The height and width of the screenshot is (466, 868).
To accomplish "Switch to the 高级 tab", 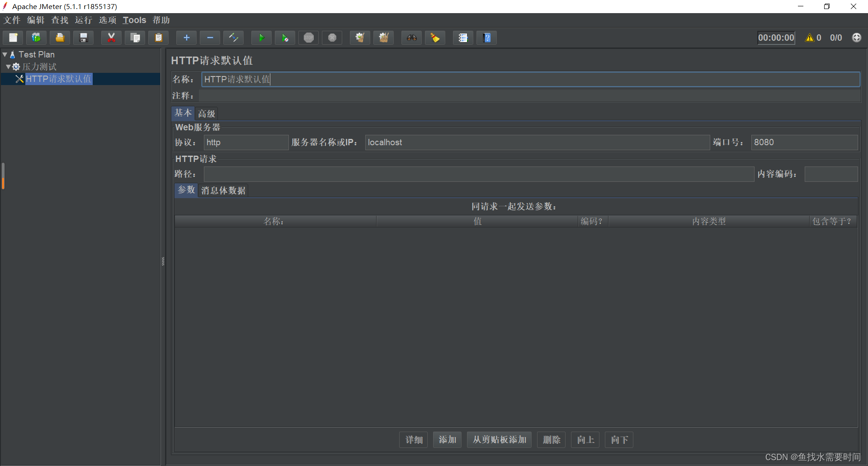I will (x=207, y=114).
